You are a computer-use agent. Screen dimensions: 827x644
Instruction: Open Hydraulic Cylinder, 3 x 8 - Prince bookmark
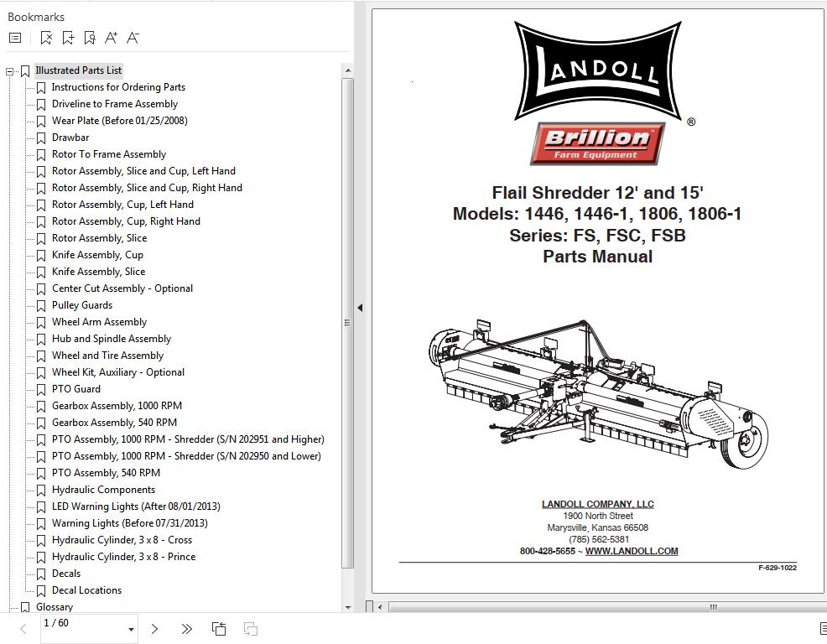[123, 557]
